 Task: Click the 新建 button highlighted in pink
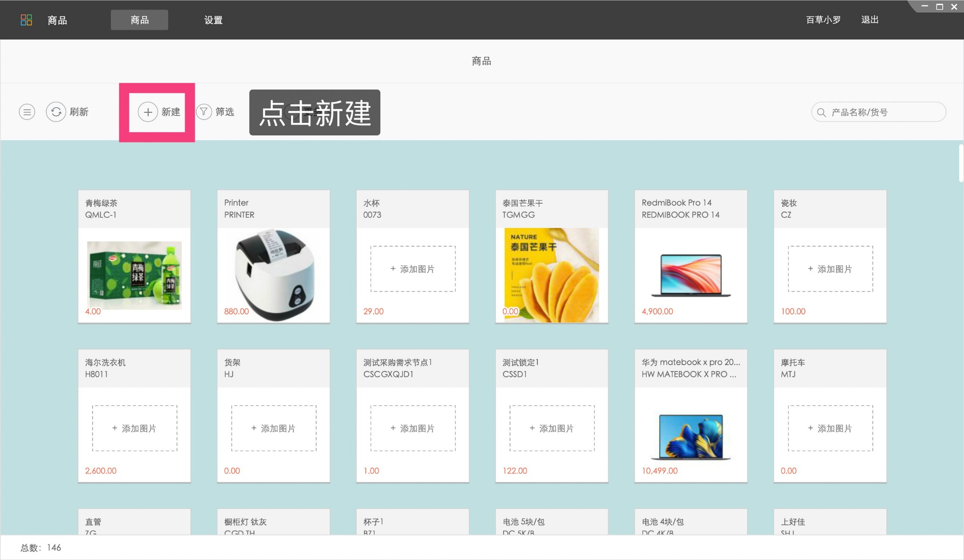159,111
